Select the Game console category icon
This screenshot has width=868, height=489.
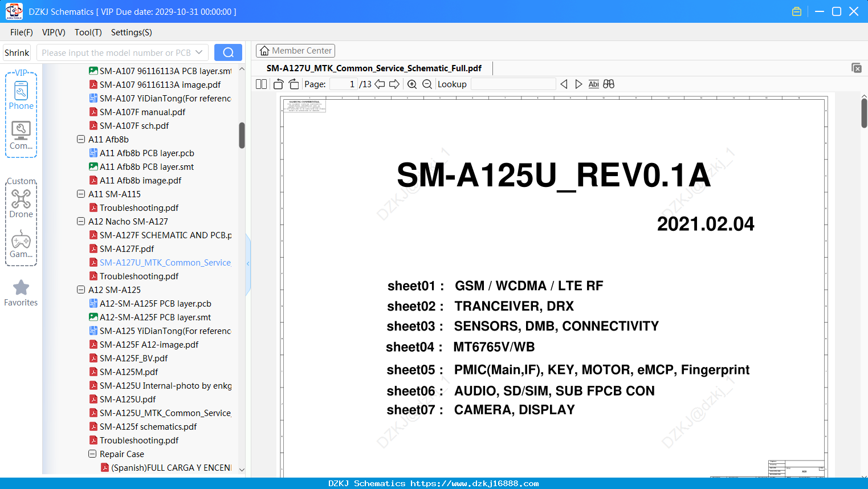(x=21, y=243)
